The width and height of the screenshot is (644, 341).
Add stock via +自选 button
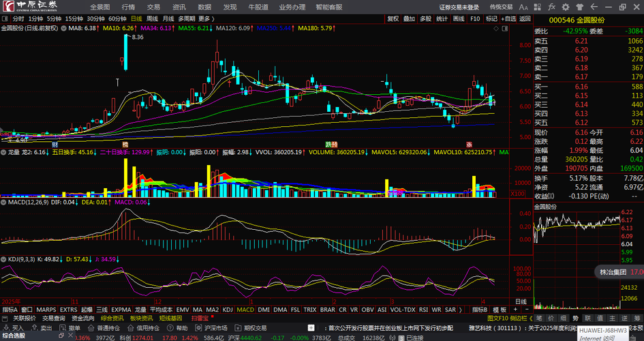click(x=508, y=18)
